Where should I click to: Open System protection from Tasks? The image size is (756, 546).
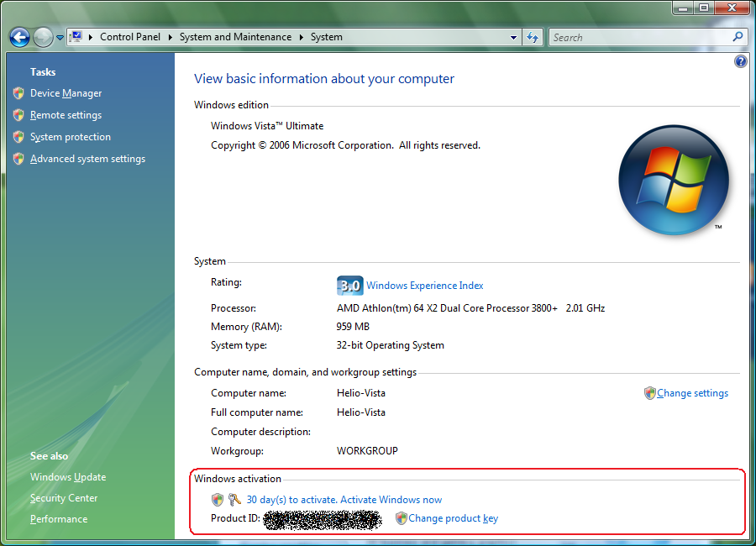coord(71,137)
